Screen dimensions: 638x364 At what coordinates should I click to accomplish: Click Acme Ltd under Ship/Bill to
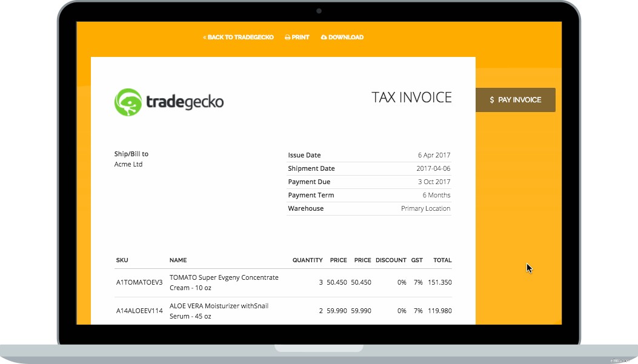[x=127, y=164]
